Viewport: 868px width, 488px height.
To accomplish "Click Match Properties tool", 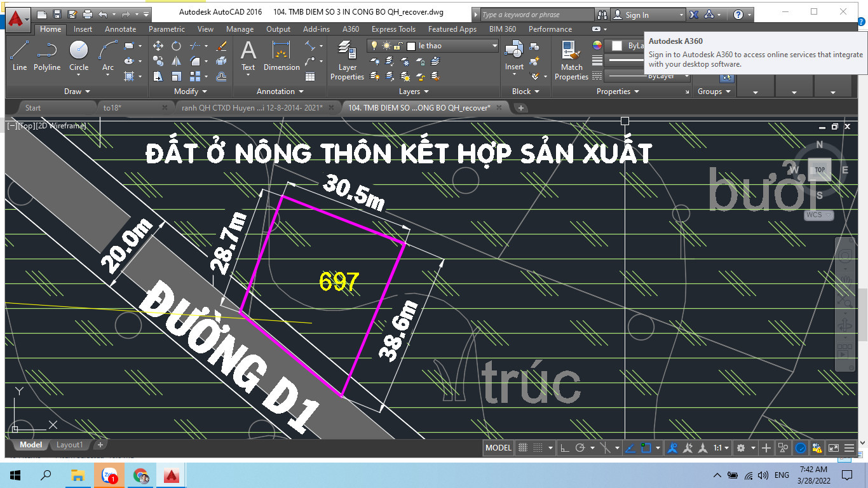I will [x=571, y=60].
